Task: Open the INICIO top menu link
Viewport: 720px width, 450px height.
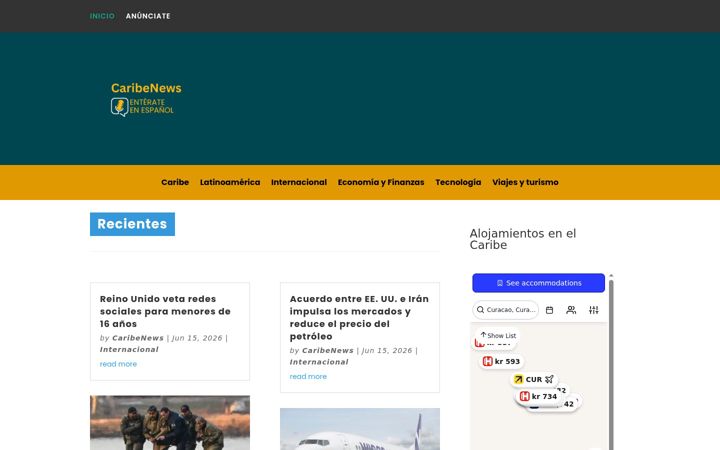Action: tap(102, 16)
